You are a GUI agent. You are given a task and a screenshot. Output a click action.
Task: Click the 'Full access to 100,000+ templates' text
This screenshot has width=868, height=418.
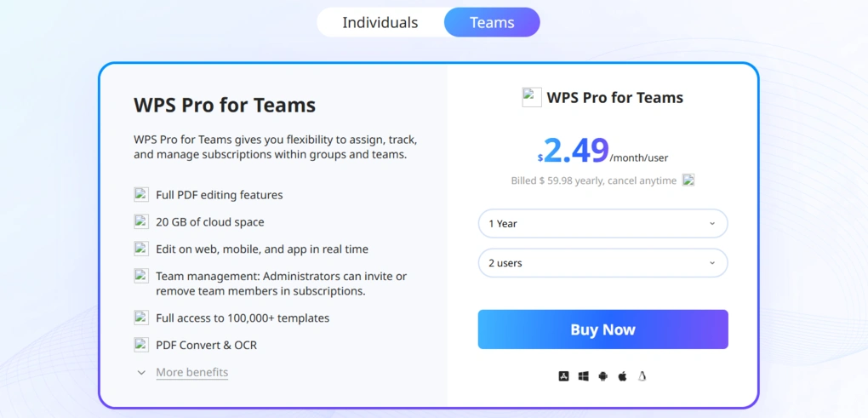point(243,318)
